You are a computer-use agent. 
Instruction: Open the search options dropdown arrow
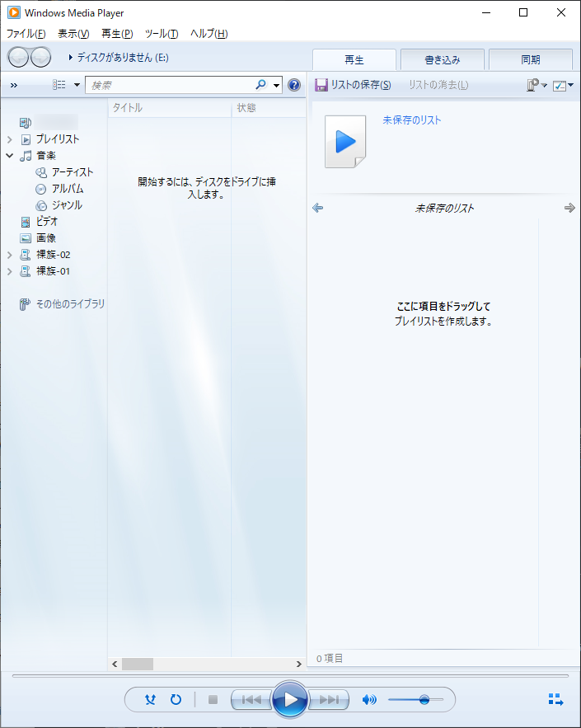pos(277,86)
